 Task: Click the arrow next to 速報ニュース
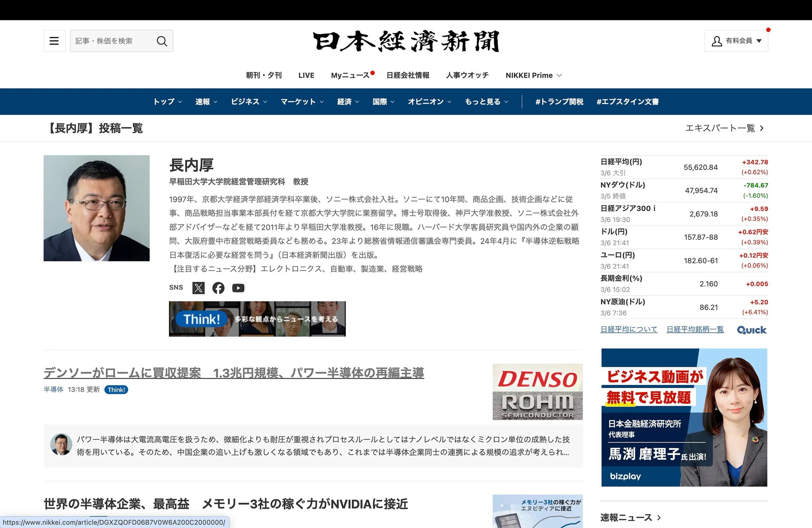pos(659,518)
